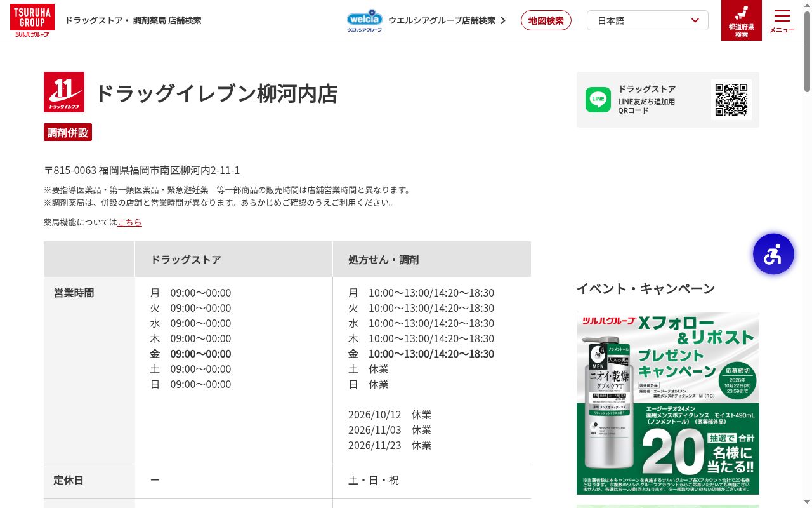Click the bold Friday drugstore hours 金 09:00〜00:00
This screenshot has width=812, height=508.
click(x=190, y=354)
